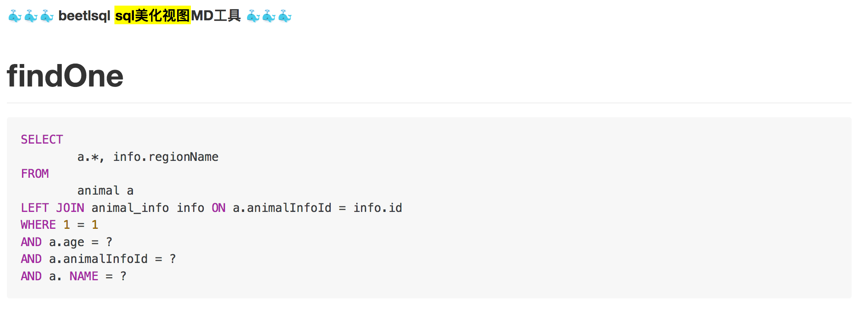Click a.animalInfoId in the second AND line

(x=98, y=259)
